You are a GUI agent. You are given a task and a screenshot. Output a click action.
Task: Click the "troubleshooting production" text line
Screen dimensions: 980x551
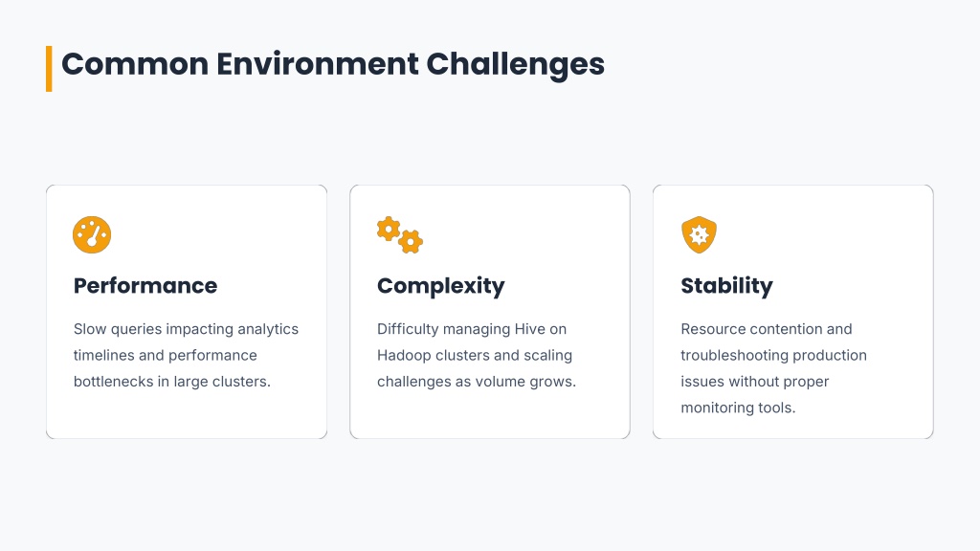[774, 355]
